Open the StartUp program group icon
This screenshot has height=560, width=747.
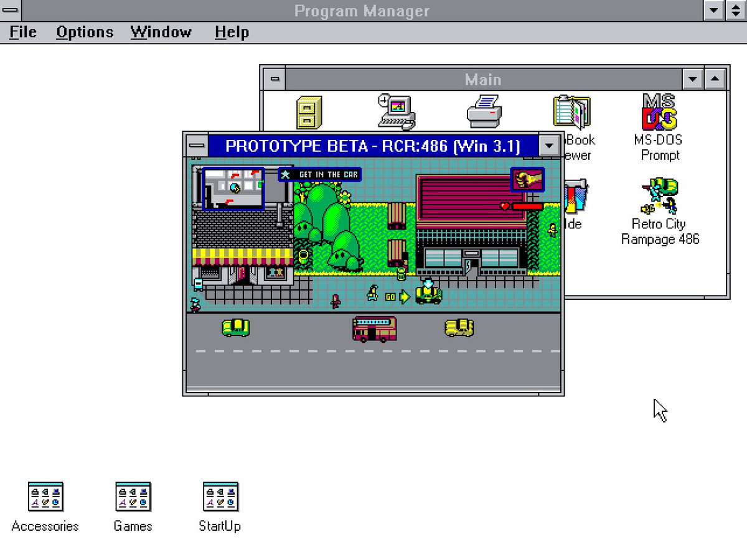220,497
